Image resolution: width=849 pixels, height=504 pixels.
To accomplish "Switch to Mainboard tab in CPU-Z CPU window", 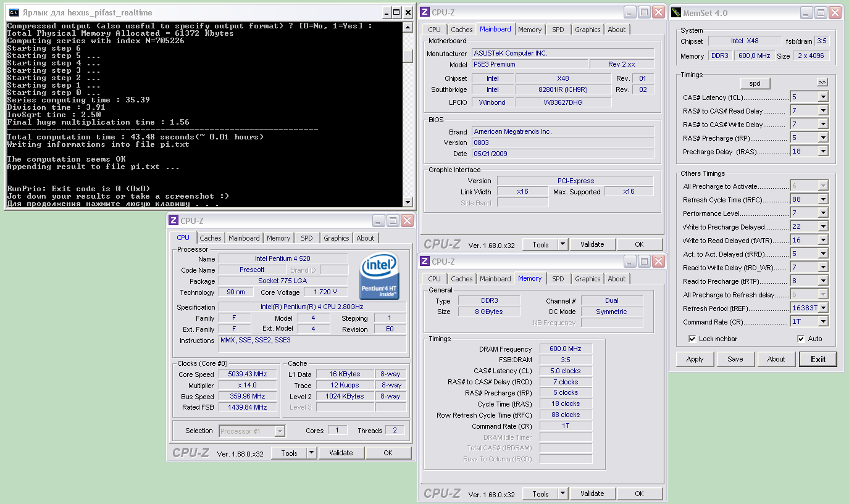I will pyautogui.click(x=244, y=238).
